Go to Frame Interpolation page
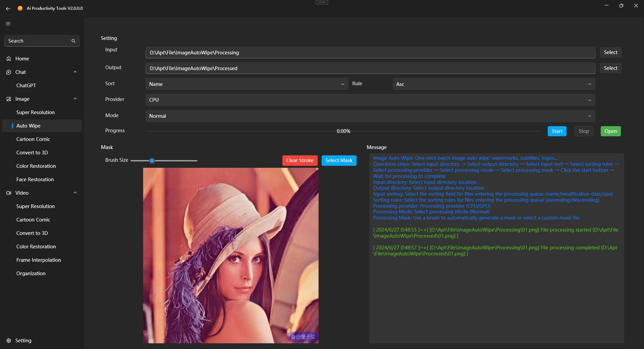This screenshot has width=644, height=349. point(39,260)
